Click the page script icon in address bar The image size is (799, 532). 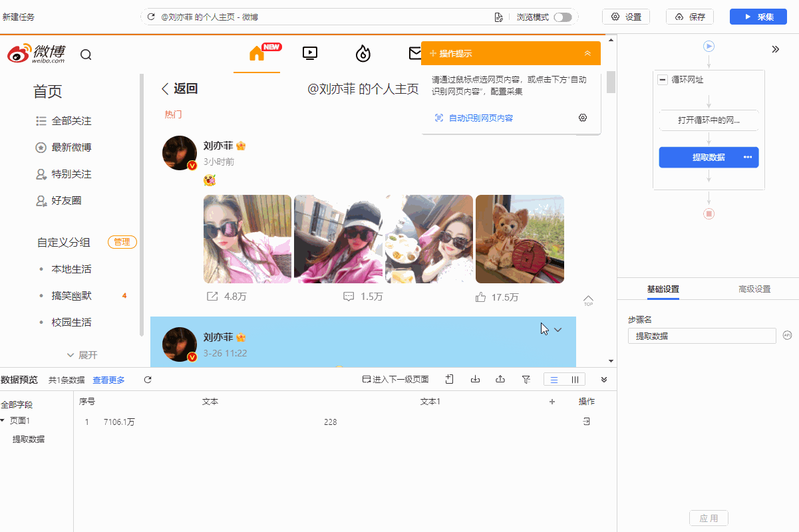pyautogui.click(x=498, y=17)
